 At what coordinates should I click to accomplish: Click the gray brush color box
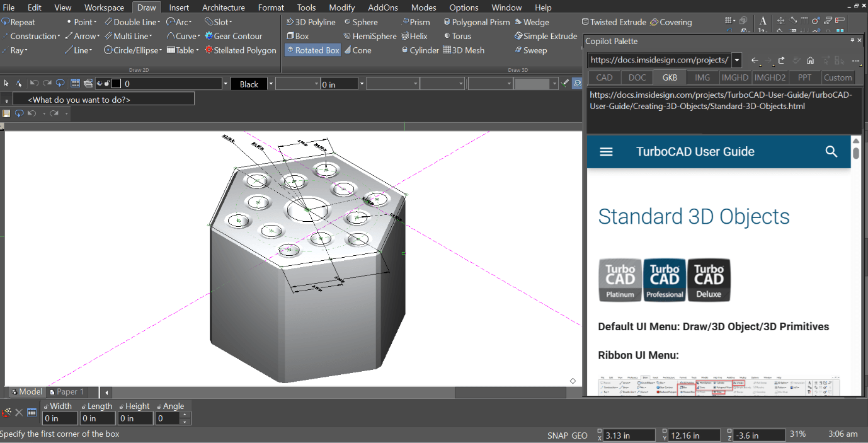click(532, 84)
